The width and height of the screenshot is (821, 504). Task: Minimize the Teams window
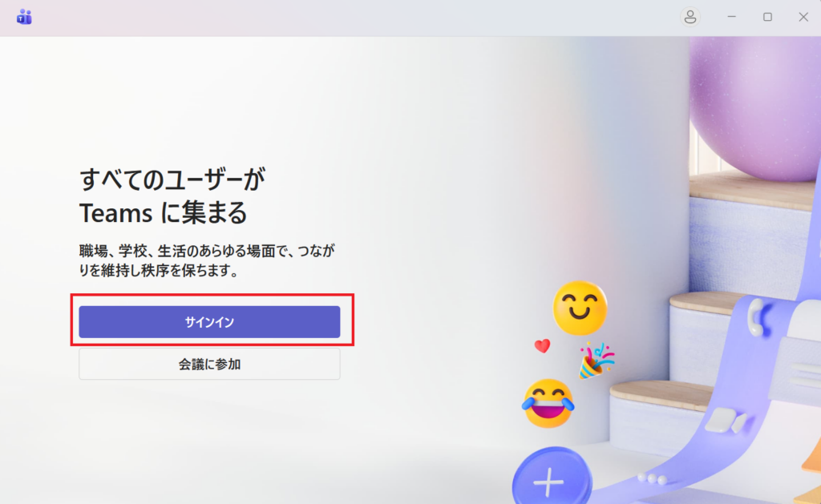point(731,18)
